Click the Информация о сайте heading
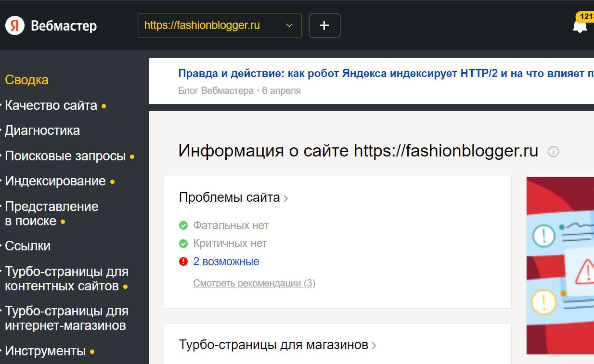Image resolution: width=594 pixels, height=364 pixels. 358,151
